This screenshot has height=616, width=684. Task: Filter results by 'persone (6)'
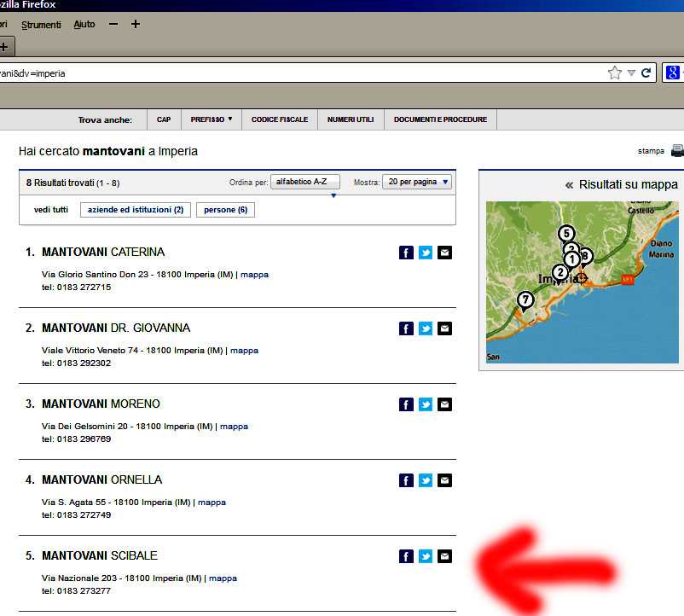click(225, 210)
